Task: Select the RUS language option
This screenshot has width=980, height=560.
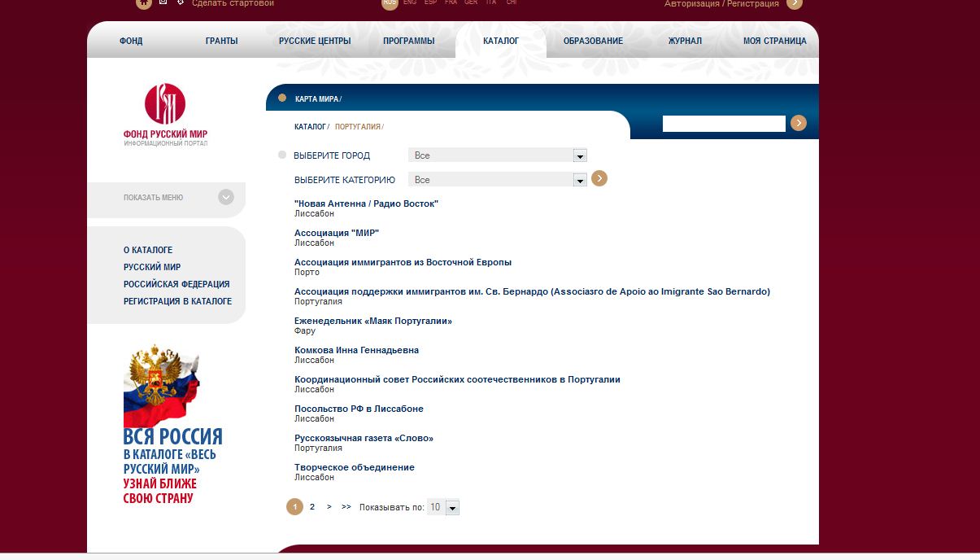Action: click(x=390, y=3)
